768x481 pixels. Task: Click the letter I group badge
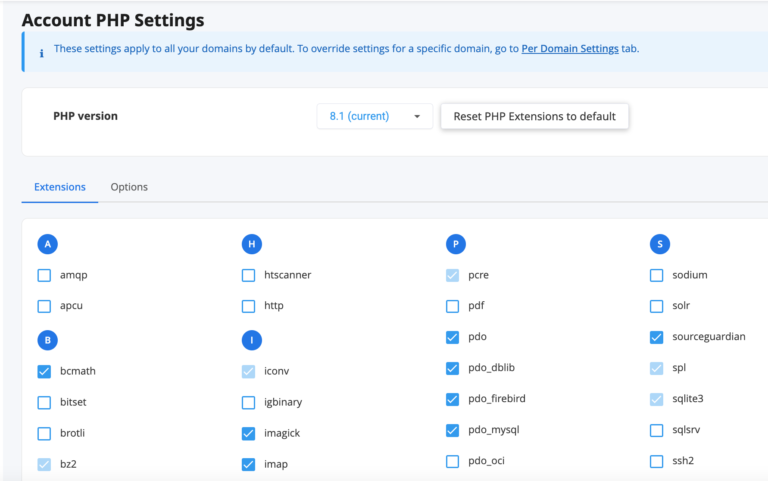point(252,340)
